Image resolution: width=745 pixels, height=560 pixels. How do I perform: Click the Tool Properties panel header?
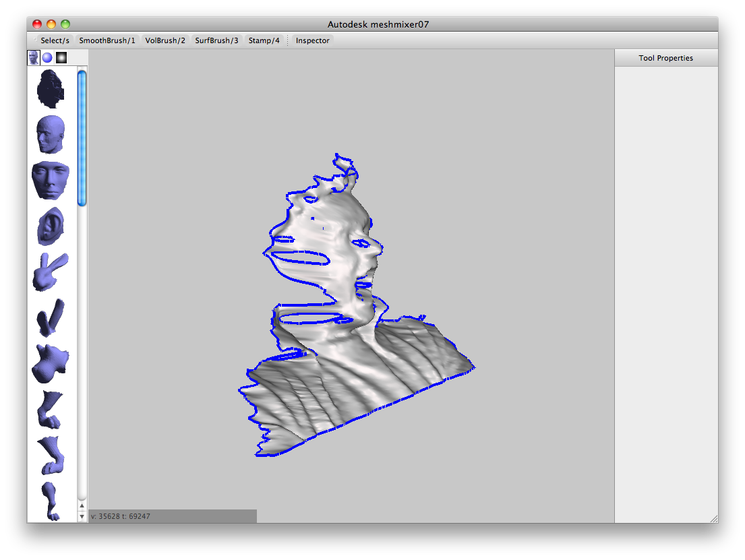tap(666, 58)
